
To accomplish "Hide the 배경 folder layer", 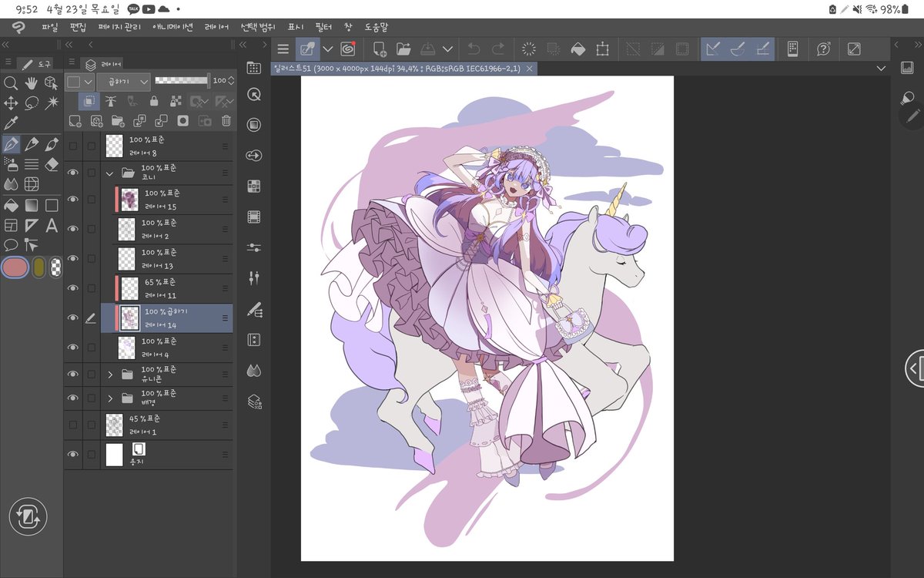I will click(73, 398).
